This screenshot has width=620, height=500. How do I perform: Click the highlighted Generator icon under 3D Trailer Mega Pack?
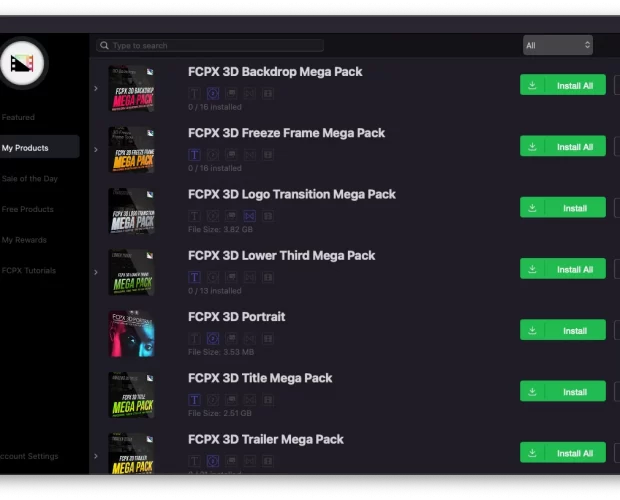[213, 461]
